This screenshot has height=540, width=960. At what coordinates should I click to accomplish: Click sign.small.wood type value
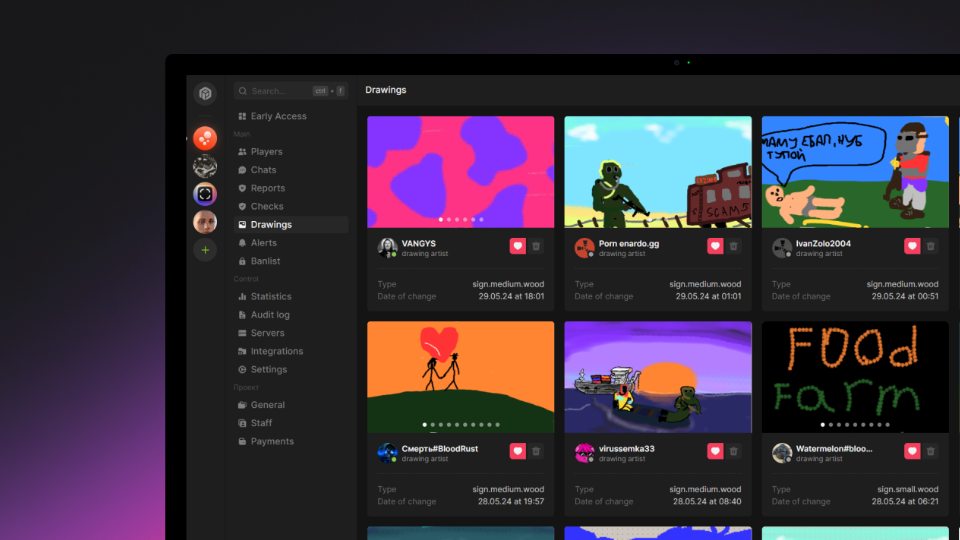click(907, 489)
